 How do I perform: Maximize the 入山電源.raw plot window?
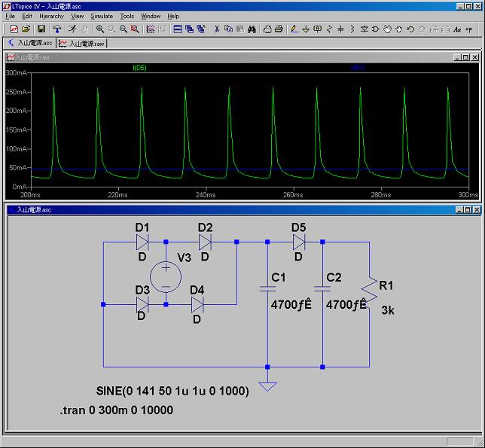tap(466, 57)
